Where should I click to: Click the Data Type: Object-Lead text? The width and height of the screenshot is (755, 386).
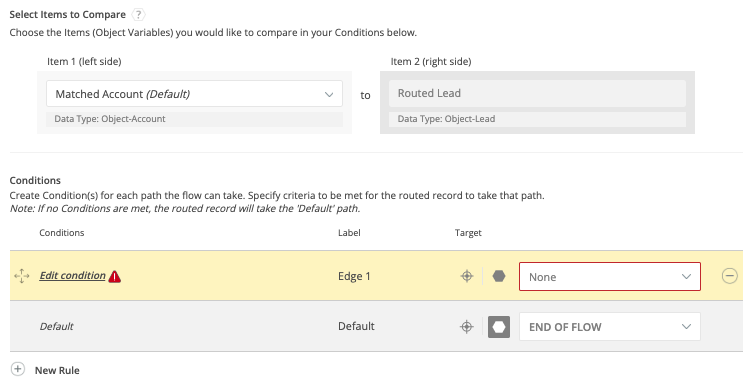pos(446,119)
